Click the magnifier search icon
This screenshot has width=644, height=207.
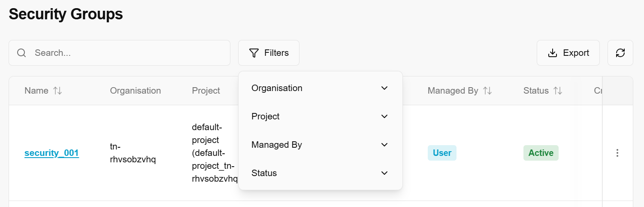point(21,53)
